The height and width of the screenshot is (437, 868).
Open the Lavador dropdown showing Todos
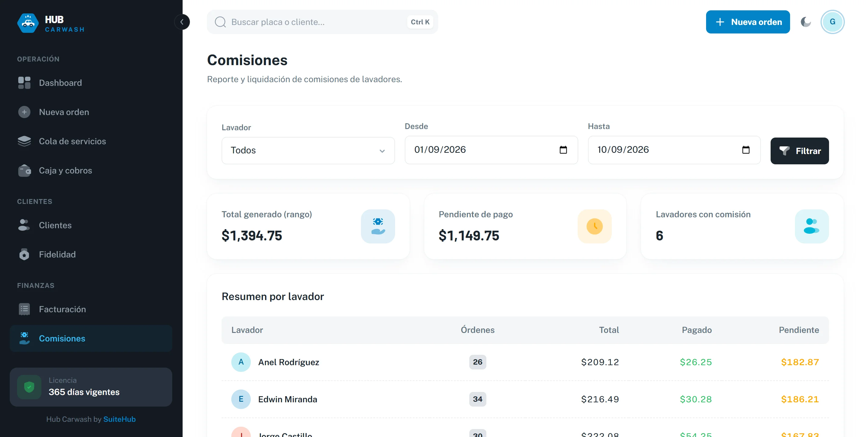click(308, 150)
